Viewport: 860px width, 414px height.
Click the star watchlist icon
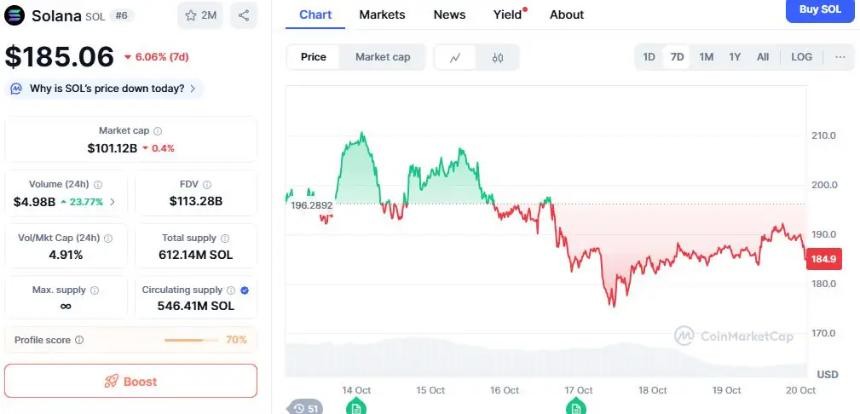[191, 15]
